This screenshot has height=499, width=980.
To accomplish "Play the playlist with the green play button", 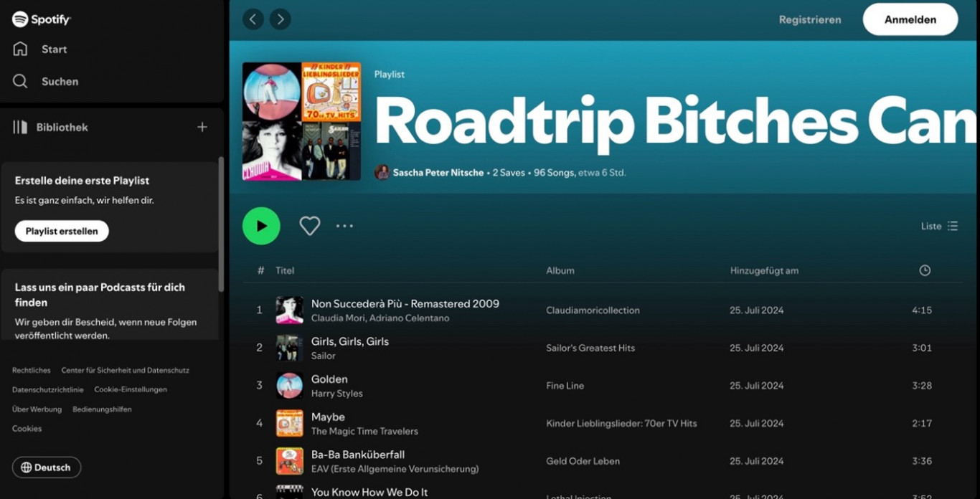I will 261,225.
